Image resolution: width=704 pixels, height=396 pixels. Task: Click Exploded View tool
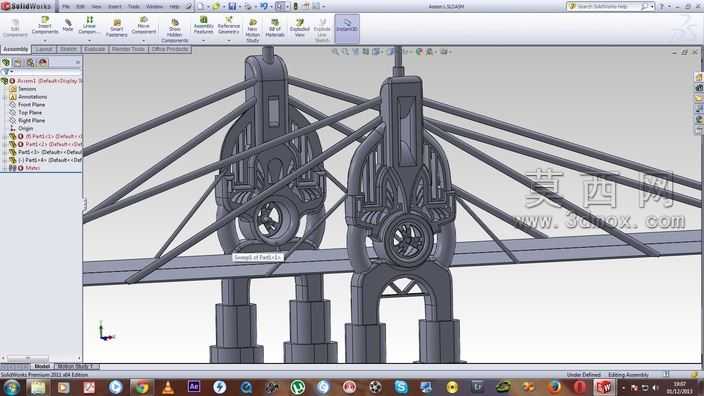(x=299, y=28)
